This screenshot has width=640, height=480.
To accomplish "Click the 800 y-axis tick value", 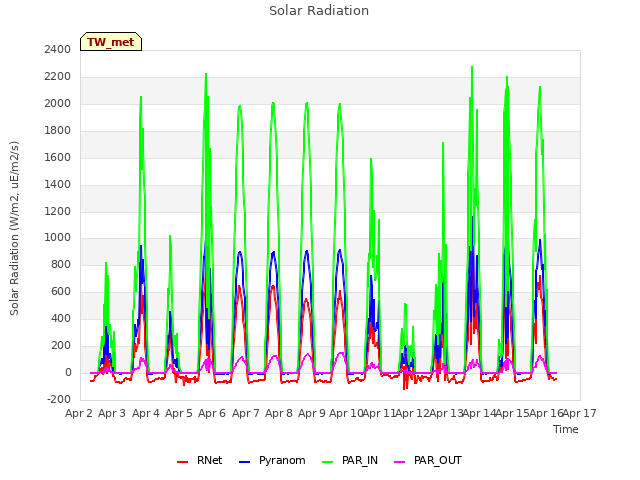I will [x=61, y=264].
